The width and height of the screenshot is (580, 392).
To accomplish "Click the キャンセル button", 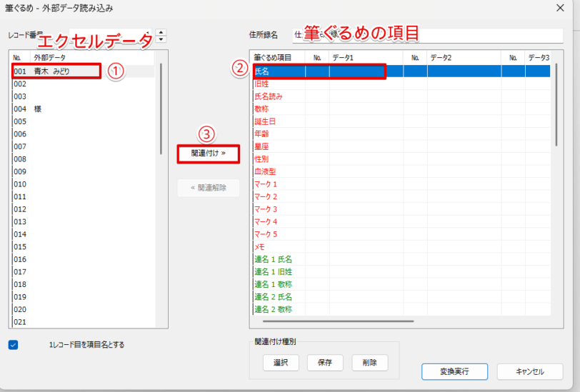I will 530,371.
